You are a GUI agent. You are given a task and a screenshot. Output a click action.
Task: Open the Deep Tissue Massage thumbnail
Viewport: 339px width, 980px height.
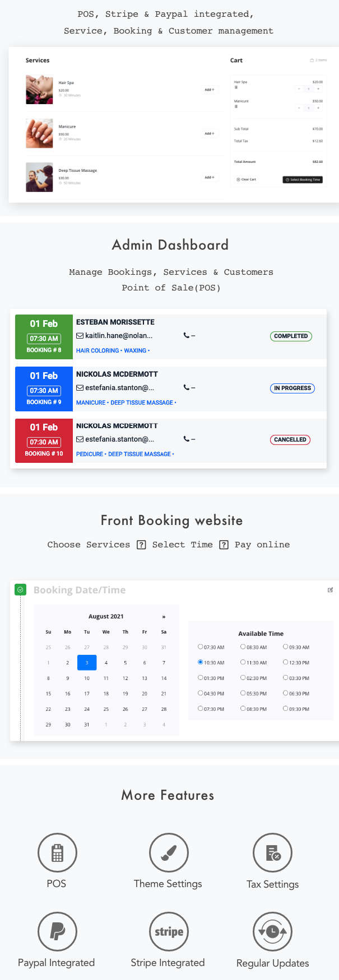[x=39, y=177]
